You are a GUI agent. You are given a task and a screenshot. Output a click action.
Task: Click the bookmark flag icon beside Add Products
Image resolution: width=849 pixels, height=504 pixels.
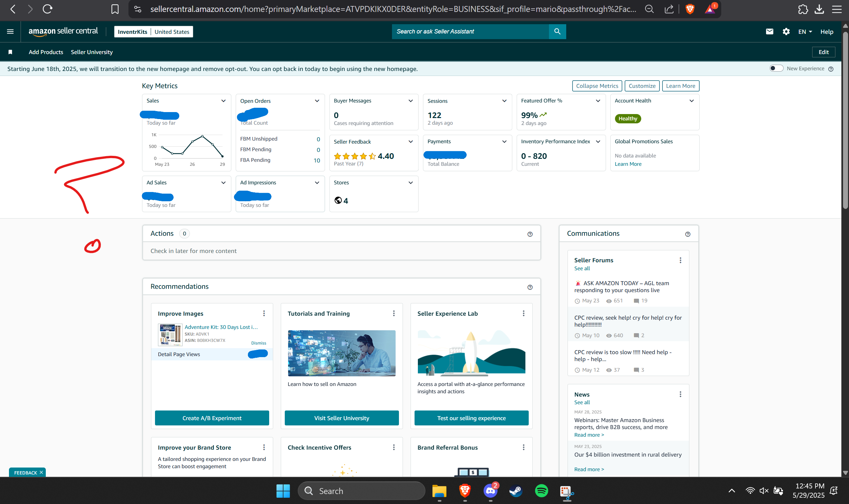[x=10, y=52]
